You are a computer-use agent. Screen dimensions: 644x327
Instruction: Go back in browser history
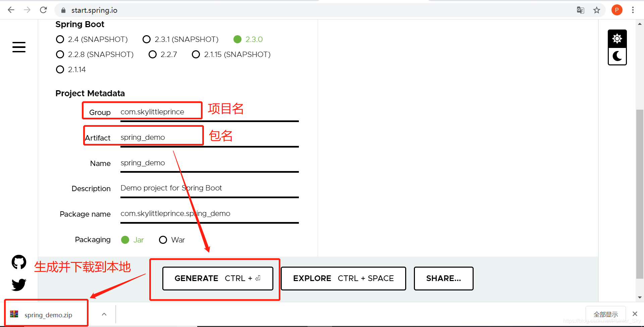[11, 10]
